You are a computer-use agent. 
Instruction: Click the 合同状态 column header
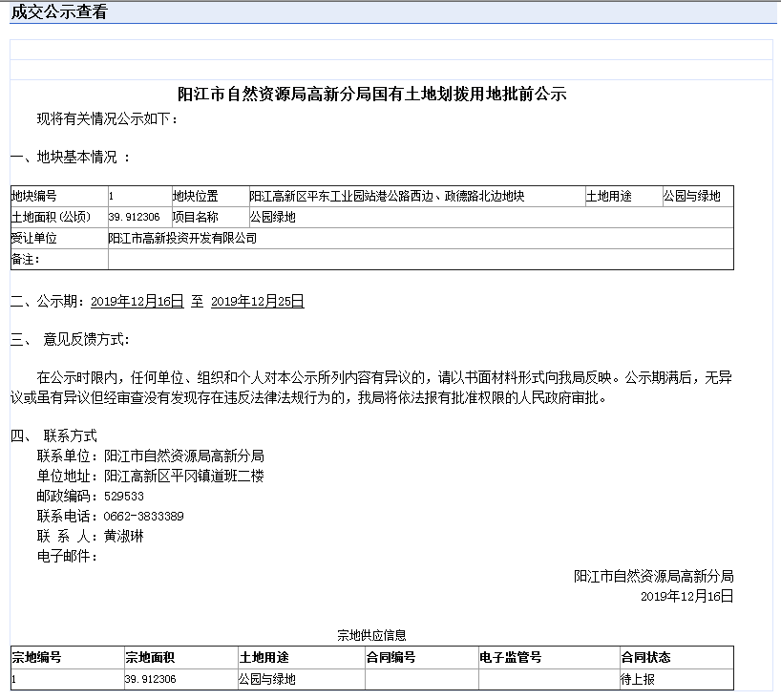pos(645,657)
